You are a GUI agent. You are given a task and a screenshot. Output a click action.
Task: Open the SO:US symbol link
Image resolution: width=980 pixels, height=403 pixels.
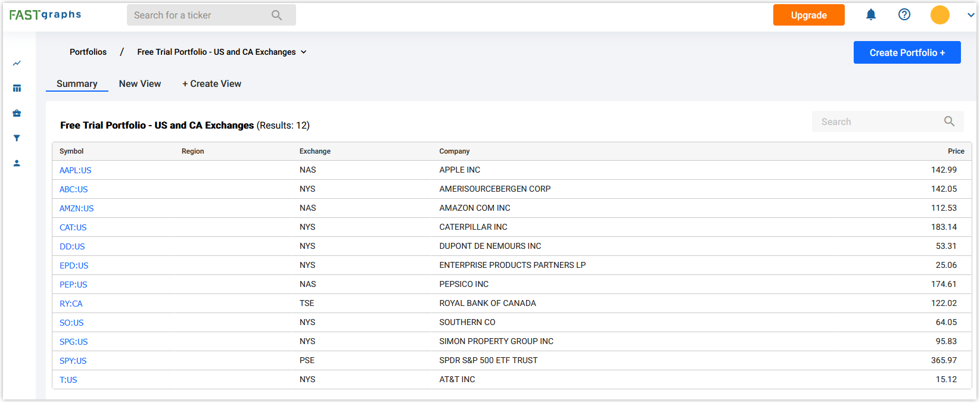(x=71, y=323)
